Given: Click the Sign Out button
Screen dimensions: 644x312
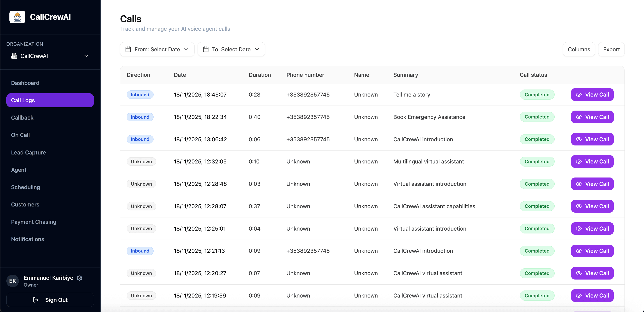Looking at the screenshot, I should (50, 300).
